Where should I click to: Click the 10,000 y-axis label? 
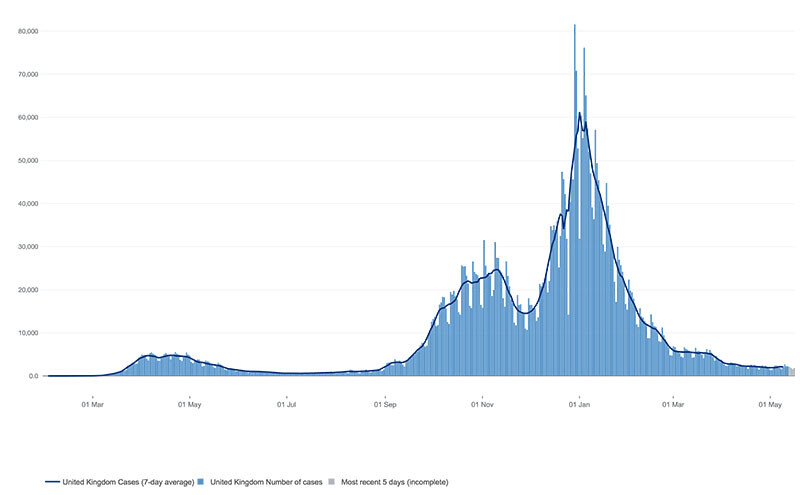[28, 333]
